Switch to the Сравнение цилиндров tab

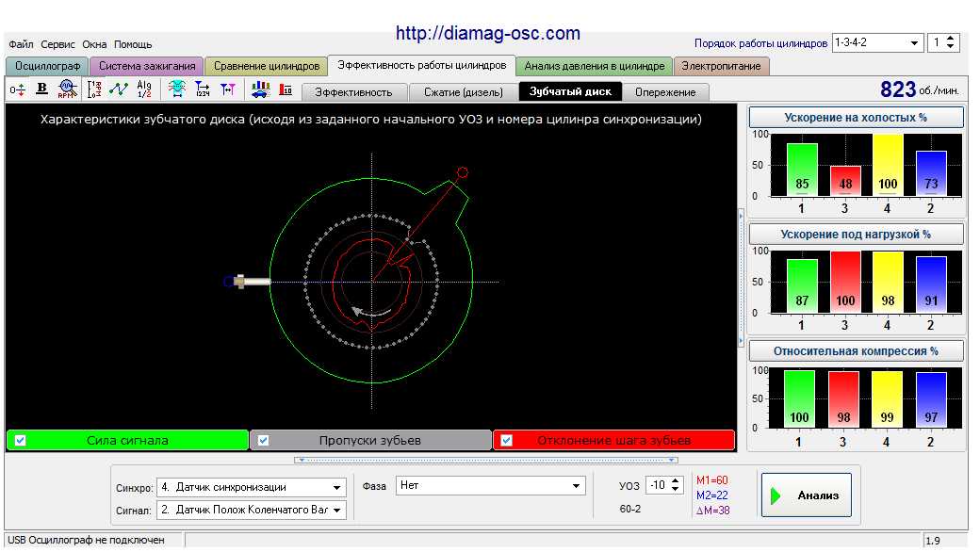(267, 66)
